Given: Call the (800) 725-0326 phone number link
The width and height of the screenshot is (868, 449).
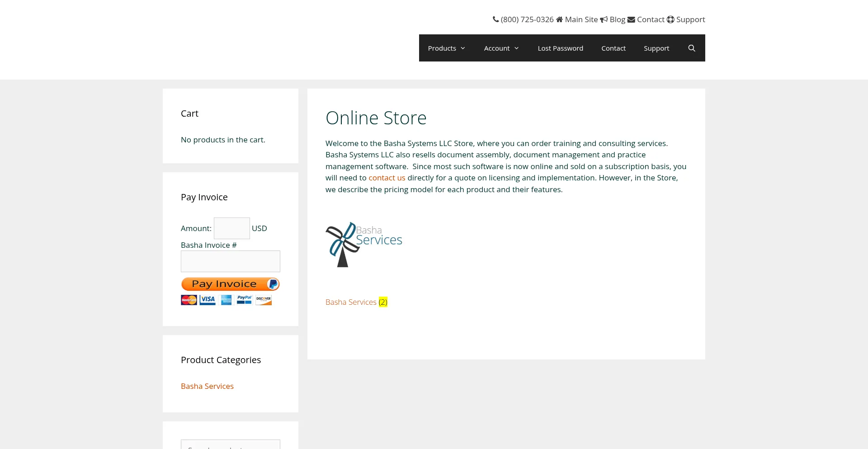Looking at the screenshot, I should (527, 19).
